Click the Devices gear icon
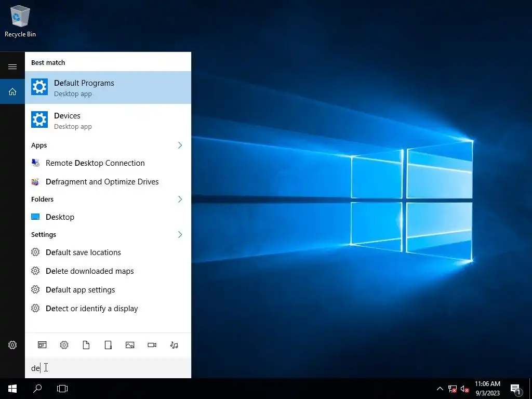The height and width of the screenshot is (399, 532). 39,120
